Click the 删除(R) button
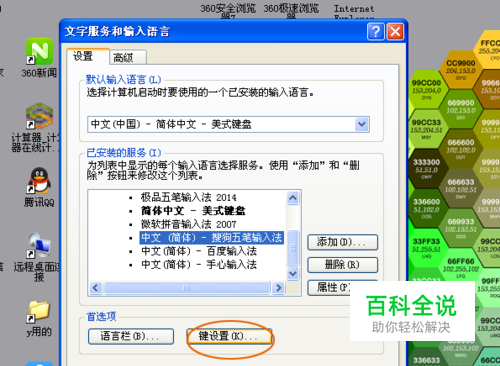 [x=342, y=265]
